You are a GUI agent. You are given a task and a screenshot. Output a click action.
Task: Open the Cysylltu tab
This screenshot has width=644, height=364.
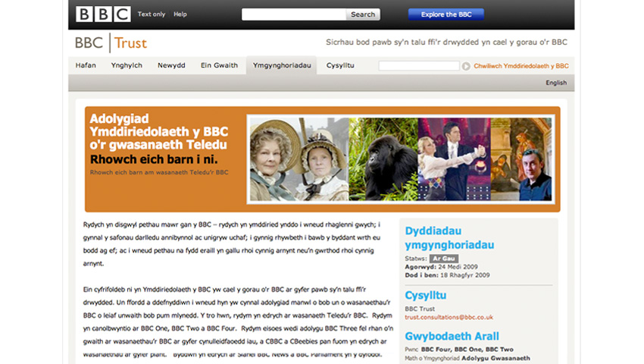[340, 66]
